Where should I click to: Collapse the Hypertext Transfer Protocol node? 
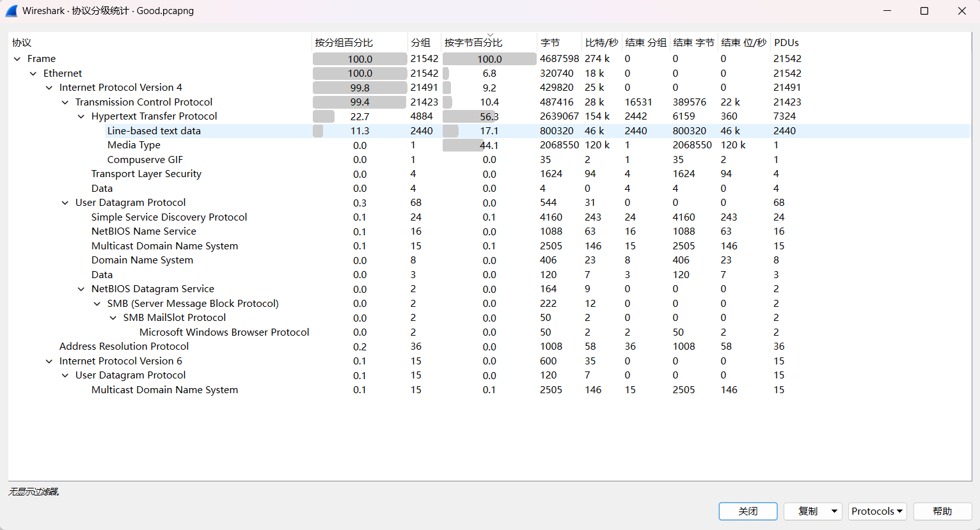click(81, 116)
